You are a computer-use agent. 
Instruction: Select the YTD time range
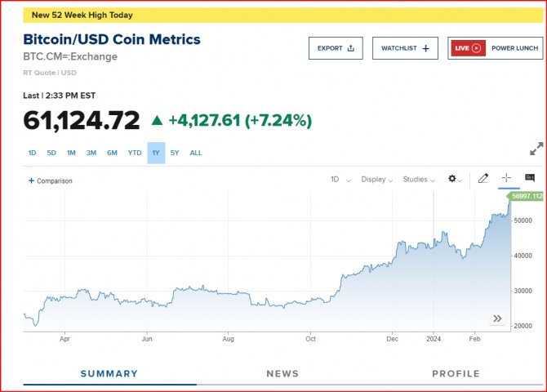pos(135,153)
